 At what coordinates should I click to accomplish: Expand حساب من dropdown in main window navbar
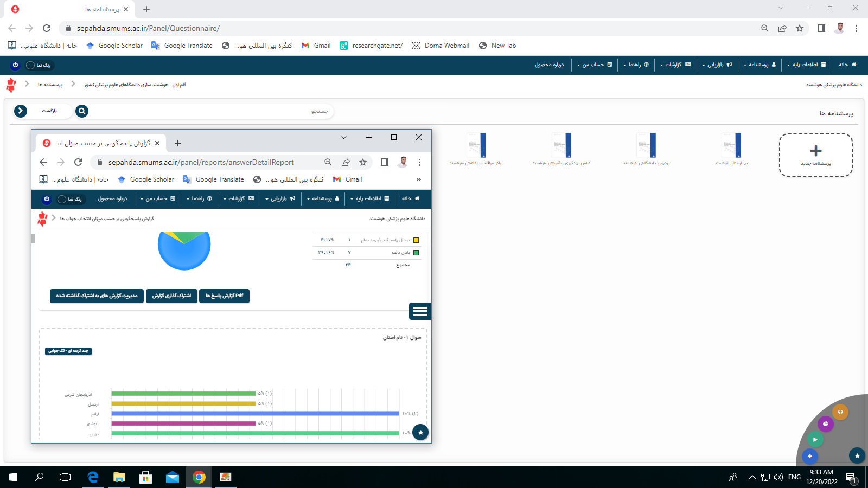coord(595,65)
